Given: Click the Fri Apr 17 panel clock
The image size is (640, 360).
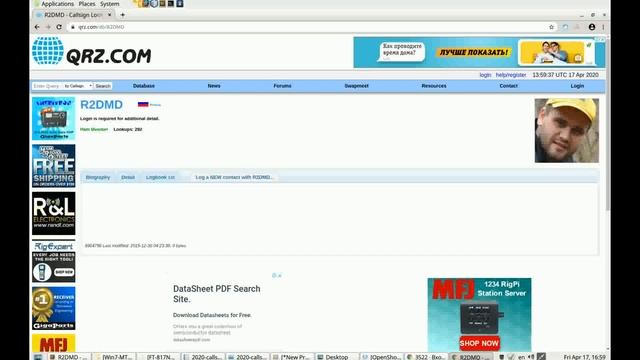Looking at the screenshot, I should click(x=584, y=357).
